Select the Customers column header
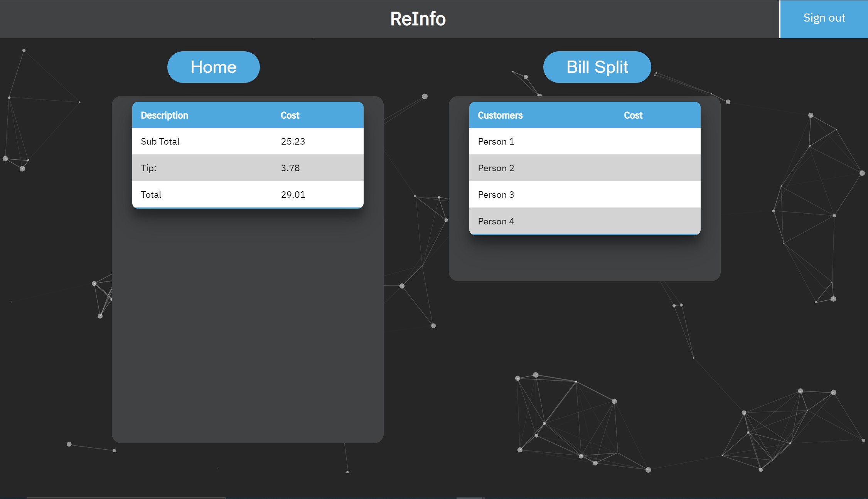 [x=500, y=115]
